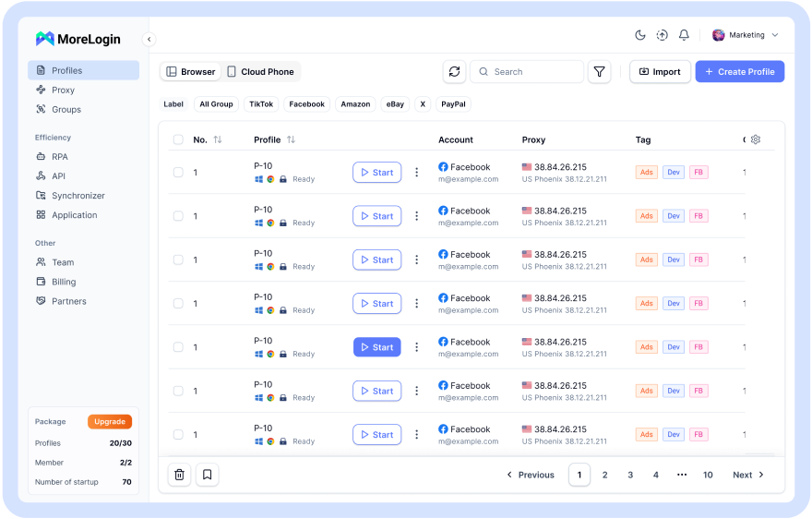Open the filter funnel icon
Screen dimensions: 812x519
tap(600, 72)
